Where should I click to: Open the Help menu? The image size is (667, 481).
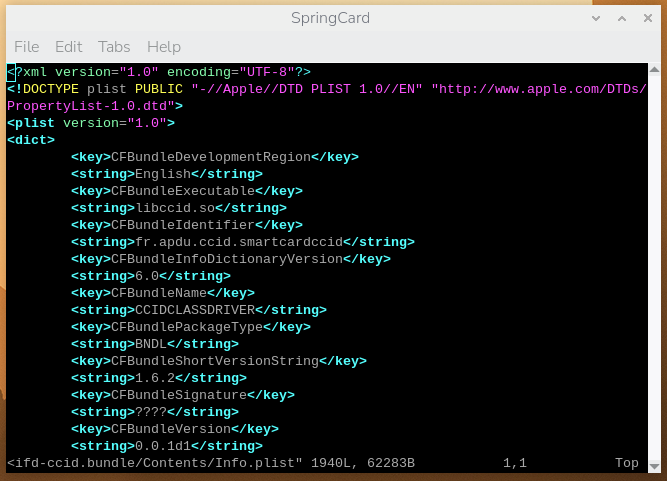tap(164, 47)
